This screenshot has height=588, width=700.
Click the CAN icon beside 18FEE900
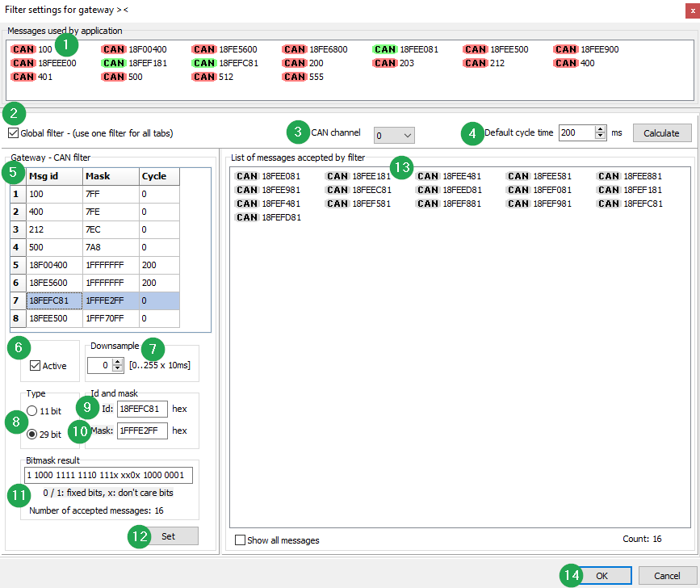pyautogui.click(x=566, y=48)
